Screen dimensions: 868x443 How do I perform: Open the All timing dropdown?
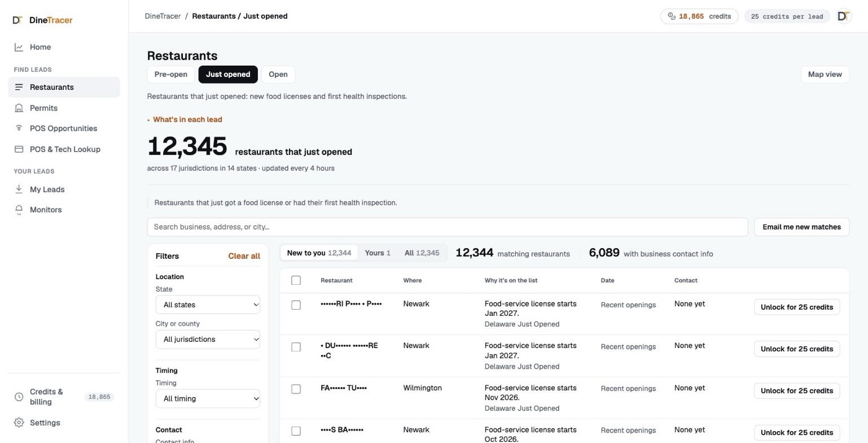208,398
